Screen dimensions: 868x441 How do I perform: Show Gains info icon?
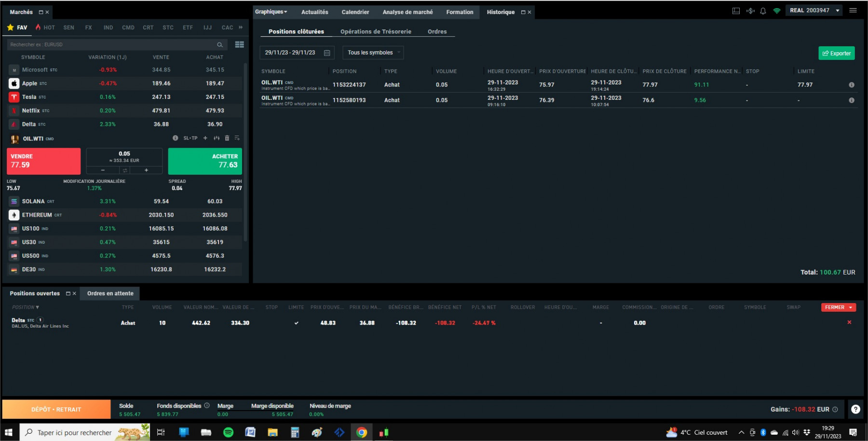835,409
